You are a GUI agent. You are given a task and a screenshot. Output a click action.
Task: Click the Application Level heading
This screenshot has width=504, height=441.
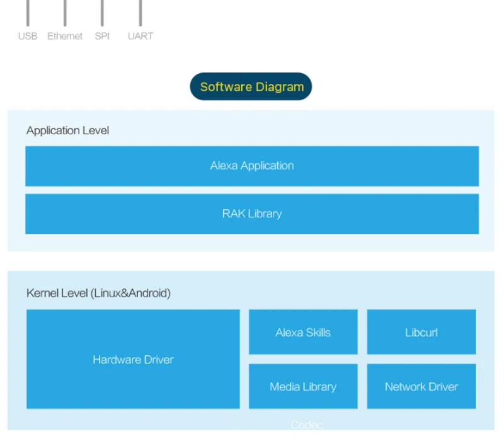point(68,130)
